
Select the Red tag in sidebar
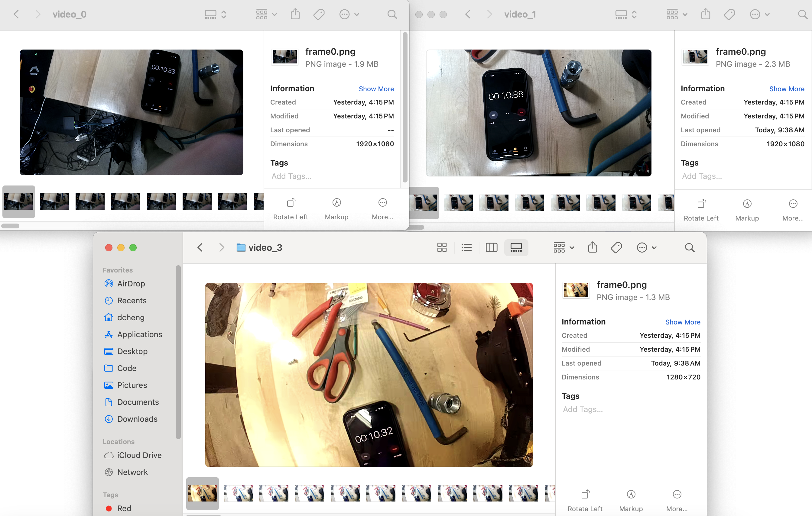pyautogui.click(x=124, y=508)
